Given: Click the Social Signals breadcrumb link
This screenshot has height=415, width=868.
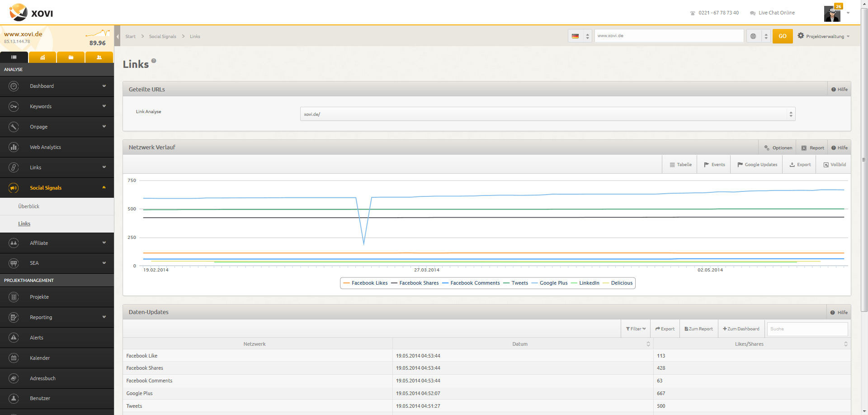Looking at the screenshot, I should coord(163,37).
